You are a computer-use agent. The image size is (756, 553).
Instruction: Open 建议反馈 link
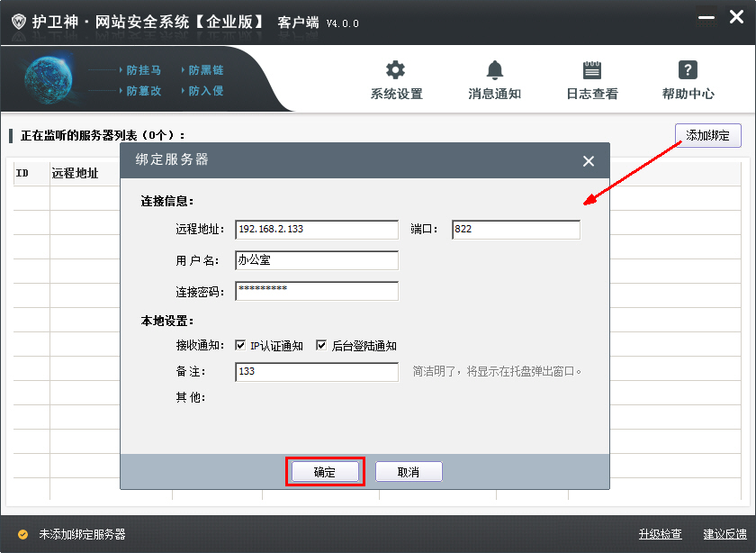(x=724, y=534)
